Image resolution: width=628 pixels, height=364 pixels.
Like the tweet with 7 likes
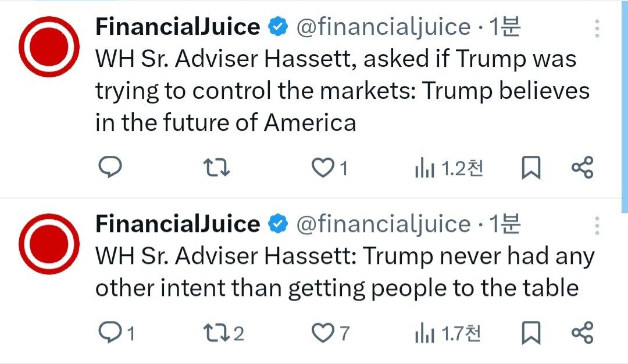[330, 333]
